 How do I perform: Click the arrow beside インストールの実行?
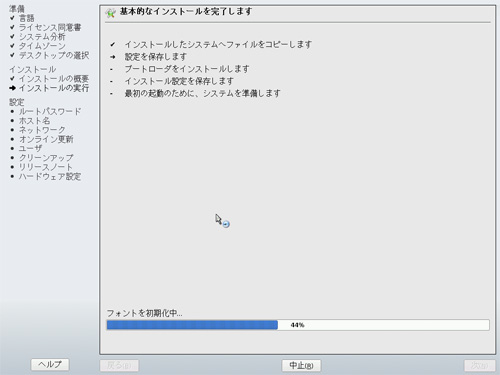(13, 88)
